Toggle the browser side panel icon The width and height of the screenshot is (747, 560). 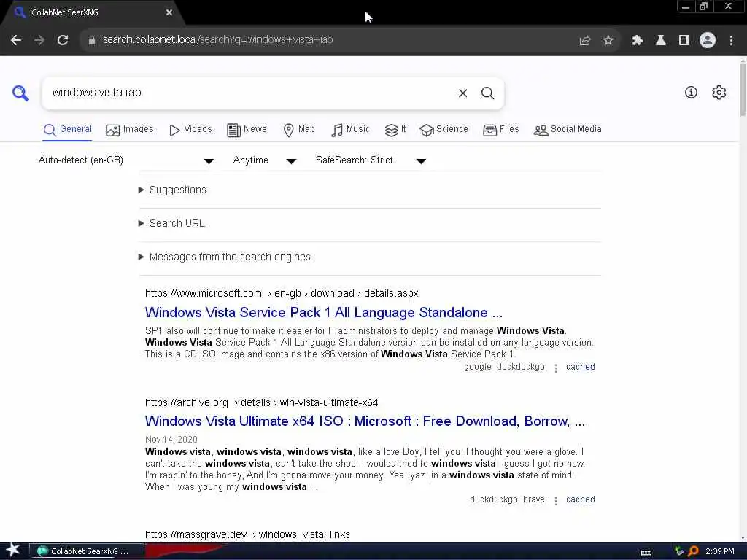(x=684, y=41)
